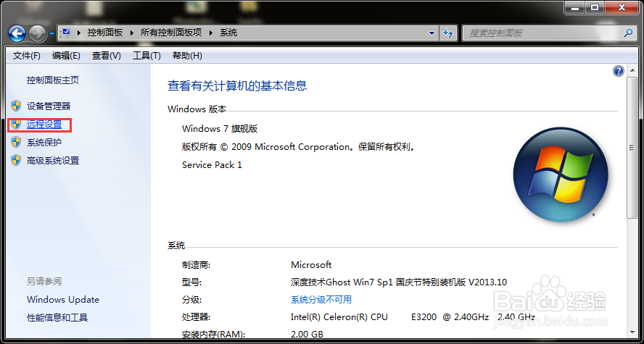Click the Forward navigation arrow
The image size is (644, 344).
[38, 33]
